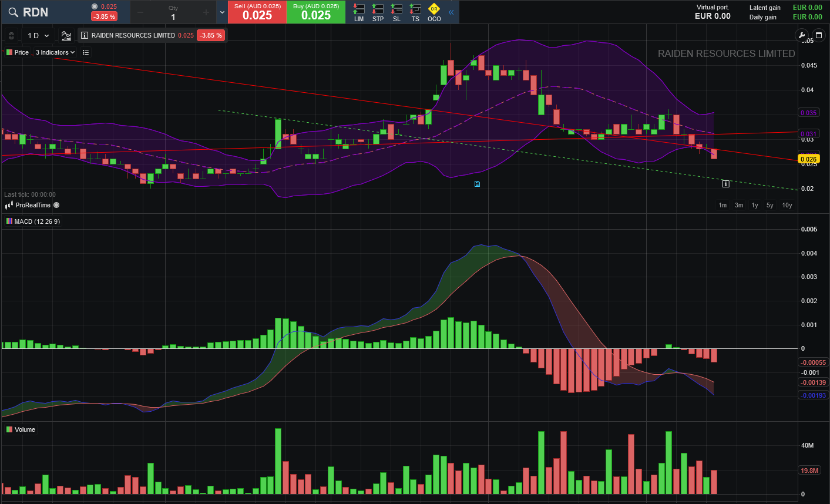
Task: Select the 3m time range
Action: pyautogui.click(x=739, y=205)
